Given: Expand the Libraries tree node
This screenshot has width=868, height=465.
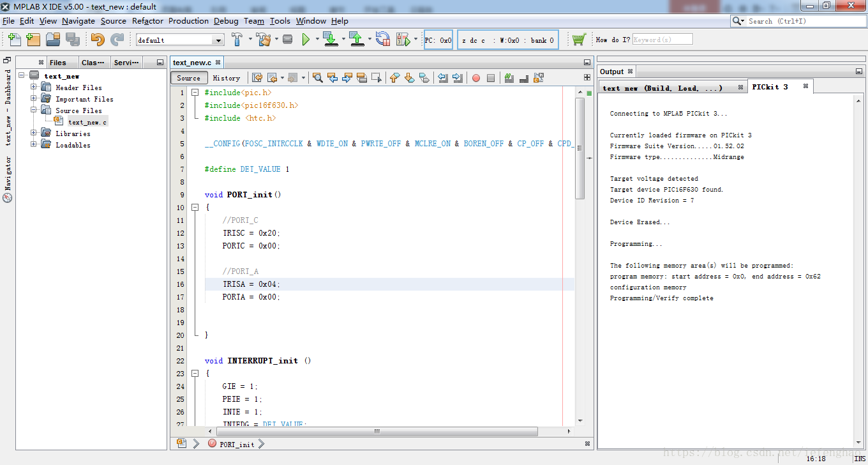Looking at the screenshot, I should (34, 133).
